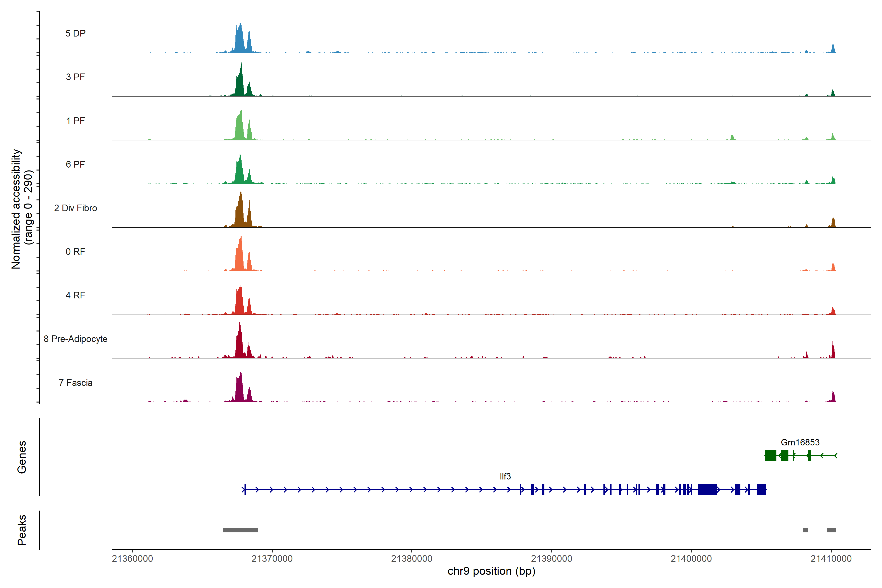Screen dimensions: 882x588
Task: Click the 7 Fascia track label
Action: [x=75, y=382]
